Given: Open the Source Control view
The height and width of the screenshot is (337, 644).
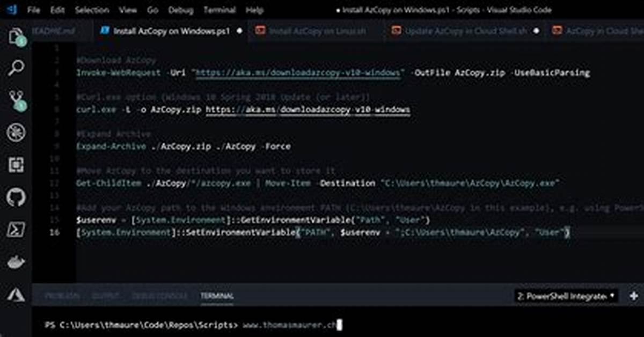Looking at the screenshot, I should coord(16,100).
